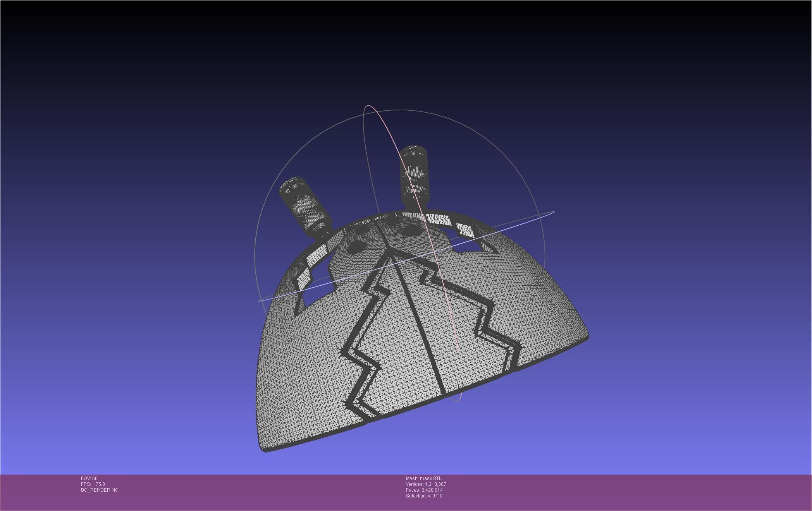Click the Mesh: mask.STL label
812x511 pixels.
[x=423, y=478]
